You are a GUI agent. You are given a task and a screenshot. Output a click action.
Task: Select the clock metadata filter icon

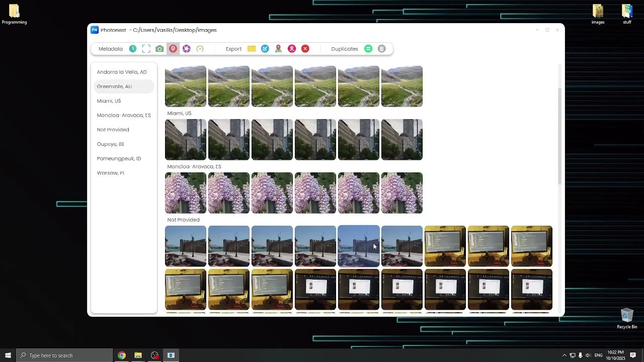133,48
